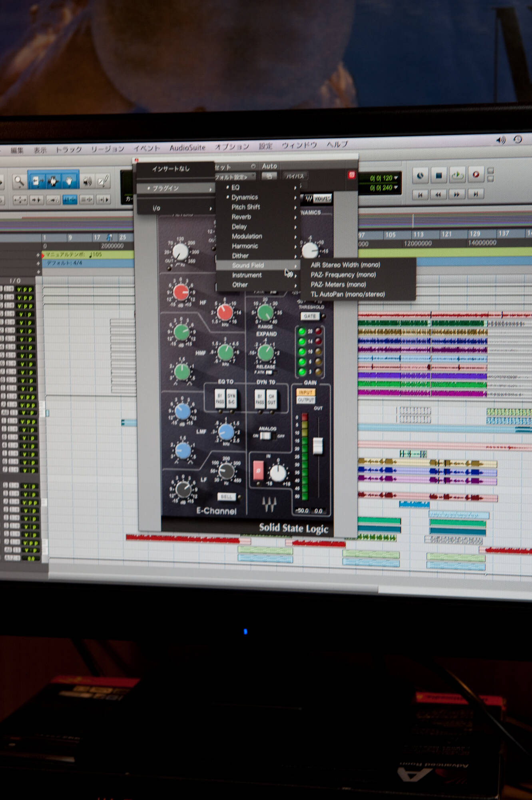Screen dimensions: 532x800
Task: Click the transport Stop button
Action: tap(438, 175)
